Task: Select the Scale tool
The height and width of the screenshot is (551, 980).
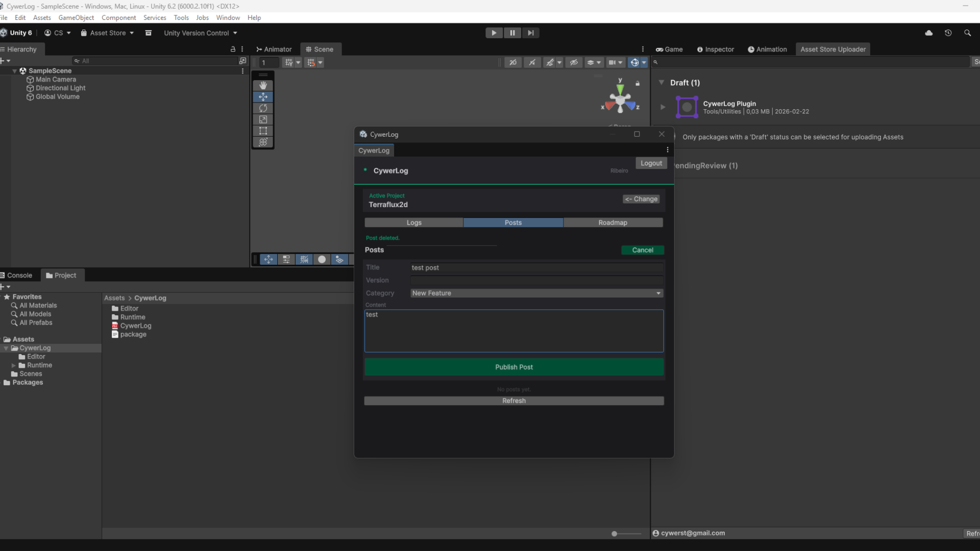Action: [263, 119]
